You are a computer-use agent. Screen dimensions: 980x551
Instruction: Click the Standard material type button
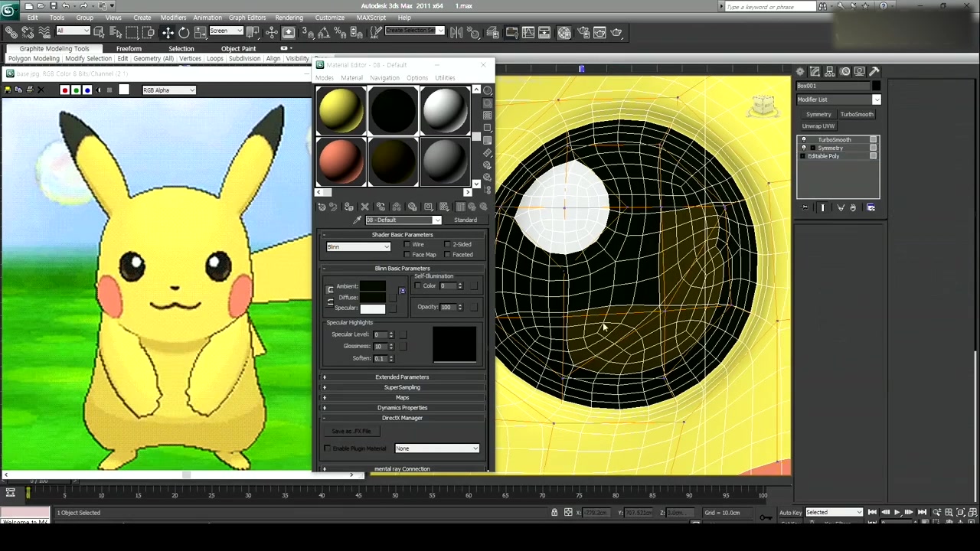coord(465,220)
